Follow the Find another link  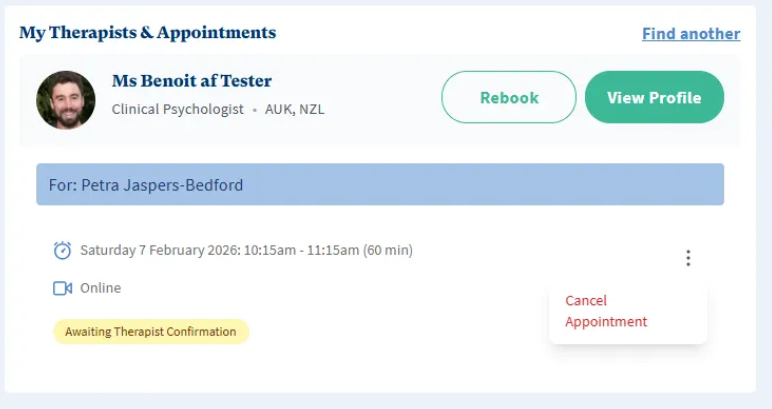(x=691, y=34)
